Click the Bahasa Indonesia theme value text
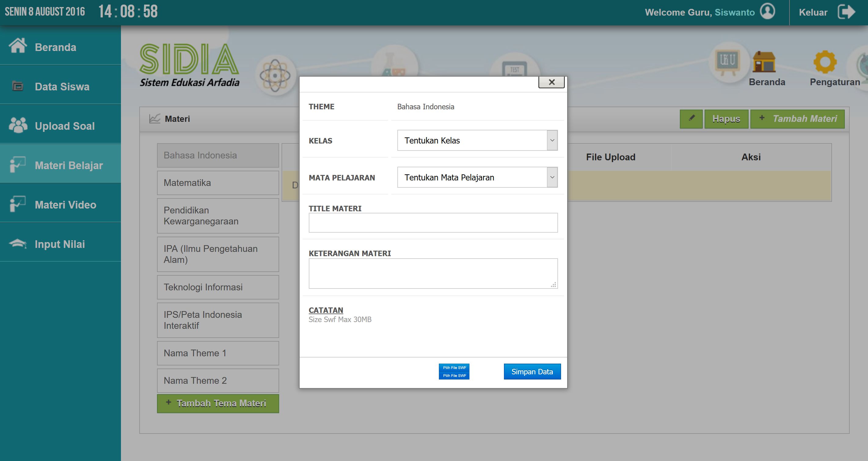 pos(425,107)
